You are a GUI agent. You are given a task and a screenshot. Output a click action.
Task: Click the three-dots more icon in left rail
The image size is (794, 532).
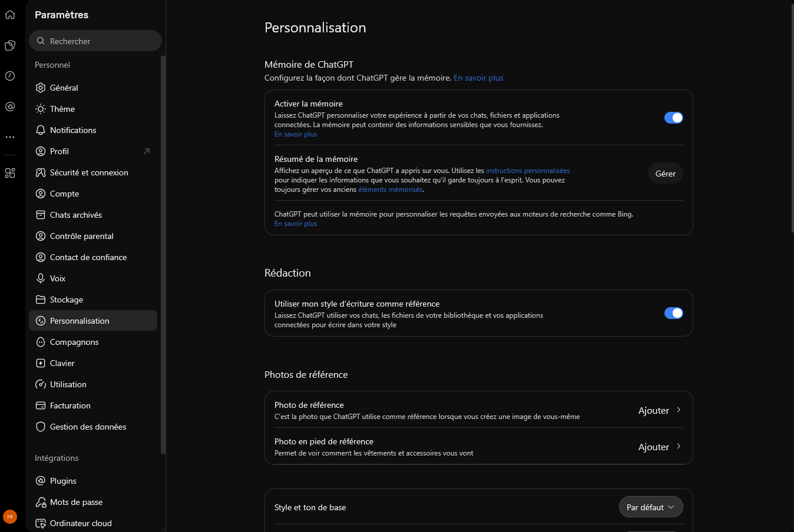10,137
